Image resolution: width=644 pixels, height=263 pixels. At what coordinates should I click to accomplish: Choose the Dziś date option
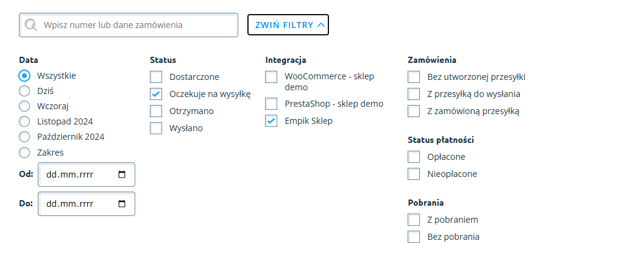click(24, 91)
